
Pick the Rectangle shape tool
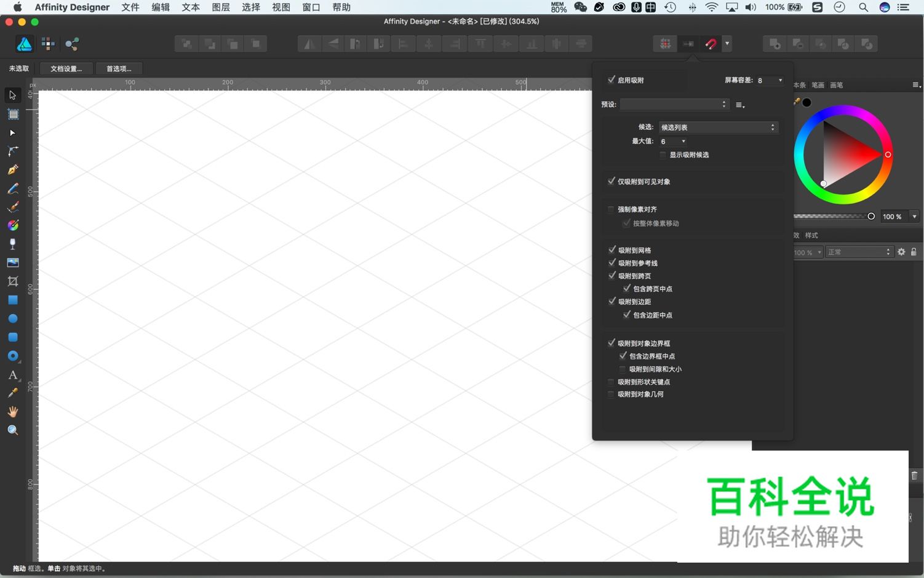click(x=13, y=300)
